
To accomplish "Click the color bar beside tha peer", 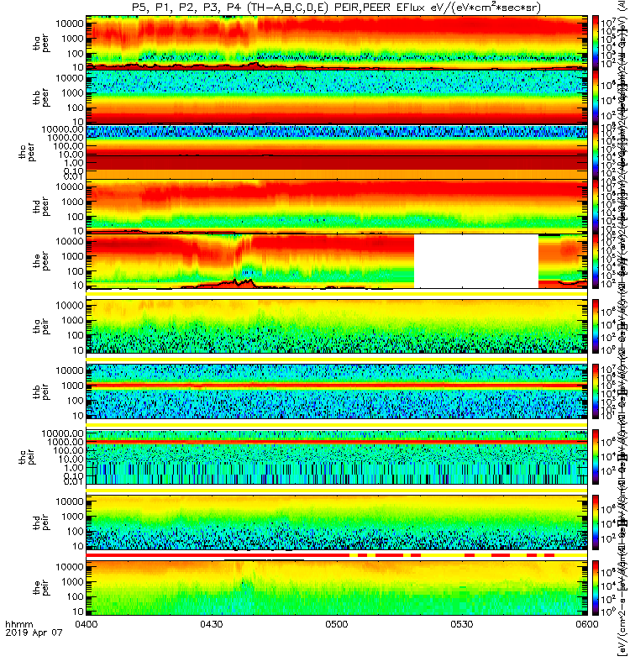I will 596,43.
